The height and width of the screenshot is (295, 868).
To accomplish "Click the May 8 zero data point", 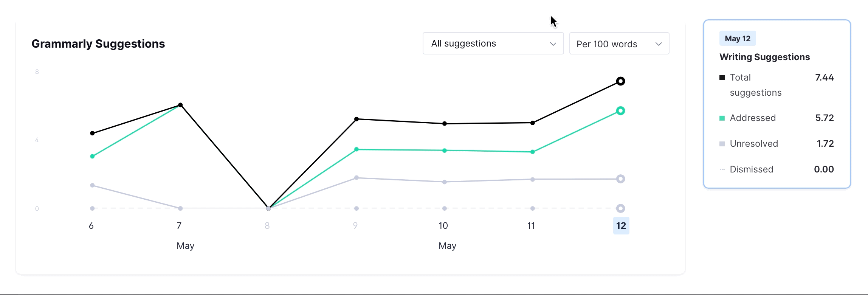I will pos(268,208).
